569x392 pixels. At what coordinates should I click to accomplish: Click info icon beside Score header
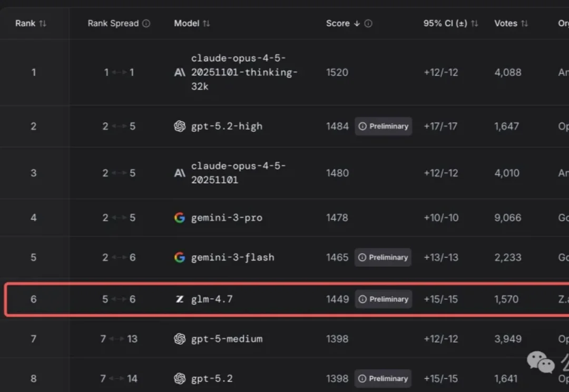click(x=368, y=23)
